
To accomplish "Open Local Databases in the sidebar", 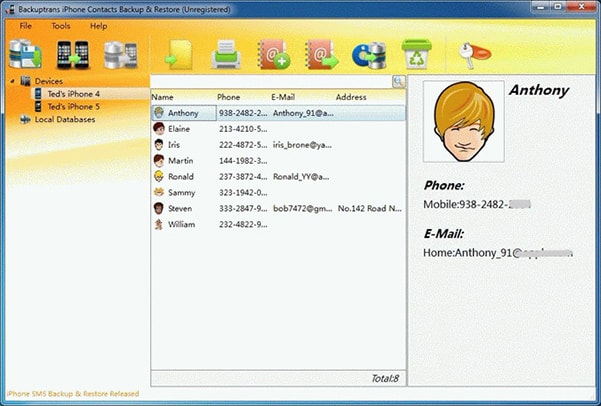I will coord(64,119).
